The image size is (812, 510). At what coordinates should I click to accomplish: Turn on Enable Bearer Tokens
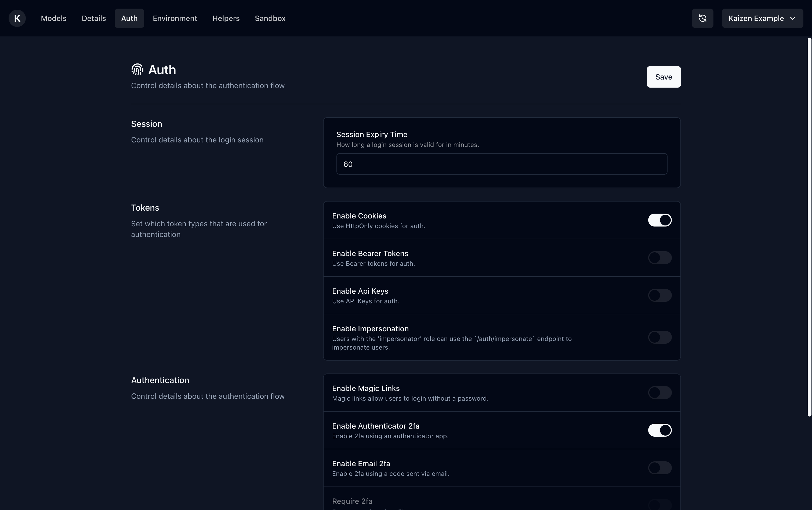click(x=660, y=258)
